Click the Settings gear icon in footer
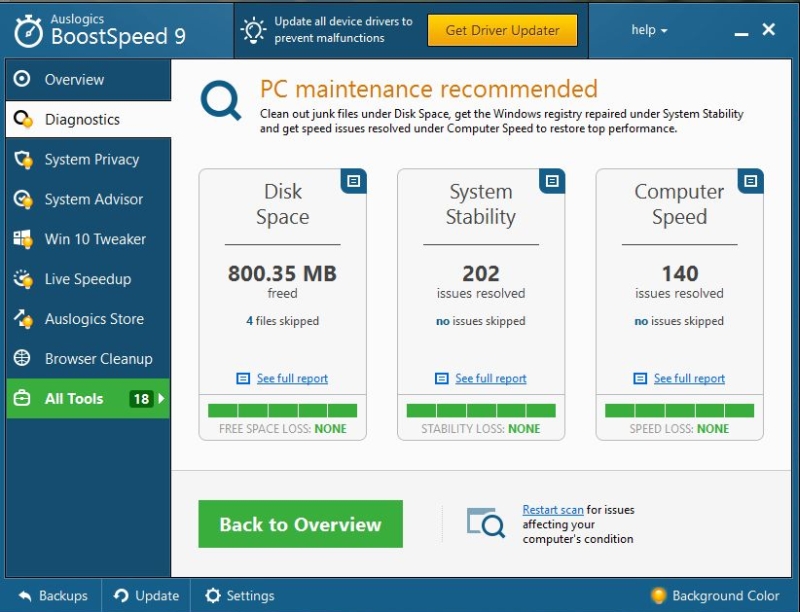The image size is (800, 612). point(213,595)
